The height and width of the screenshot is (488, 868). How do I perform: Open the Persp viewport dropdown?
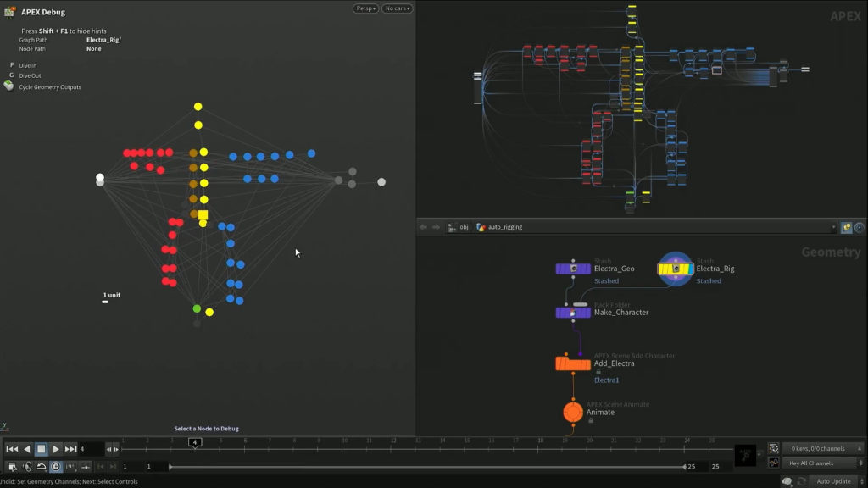[367, 7]
